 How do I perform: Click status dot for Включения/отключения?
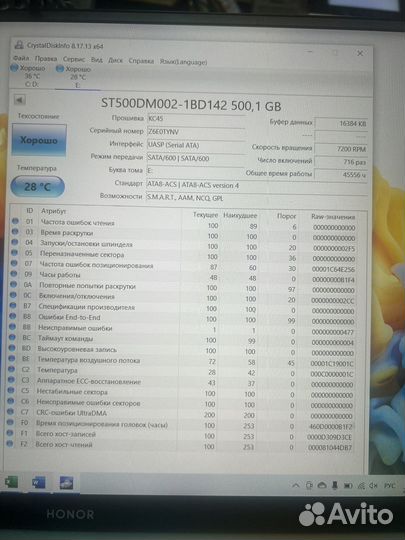click(x=13, y=295)
